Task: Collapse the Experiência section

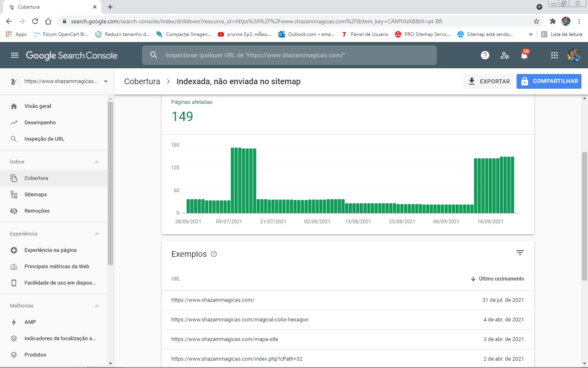Action: tap(97, 234)
